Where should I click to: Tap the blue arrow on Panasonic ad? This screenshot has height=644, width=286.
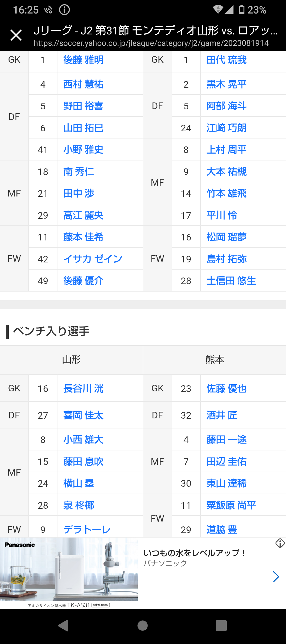click(276, 576)
